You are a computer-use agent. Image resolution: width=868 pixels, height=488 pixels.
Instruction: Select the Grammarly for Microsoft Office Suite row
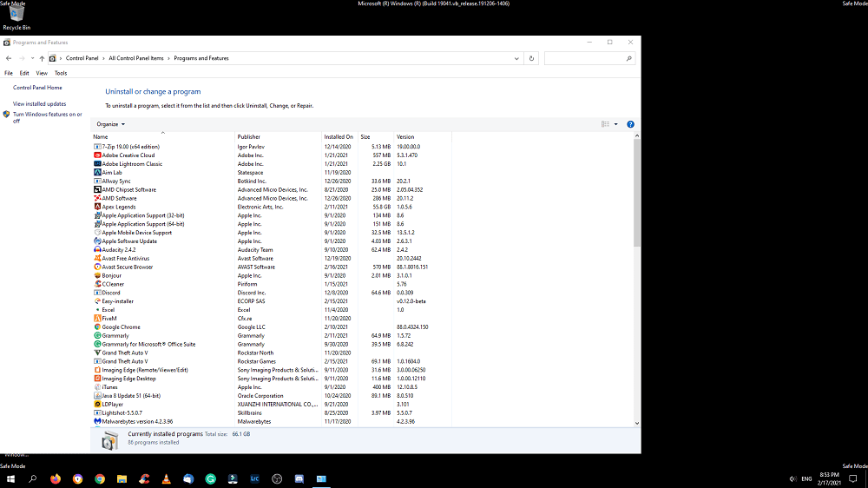pos(271,344)
